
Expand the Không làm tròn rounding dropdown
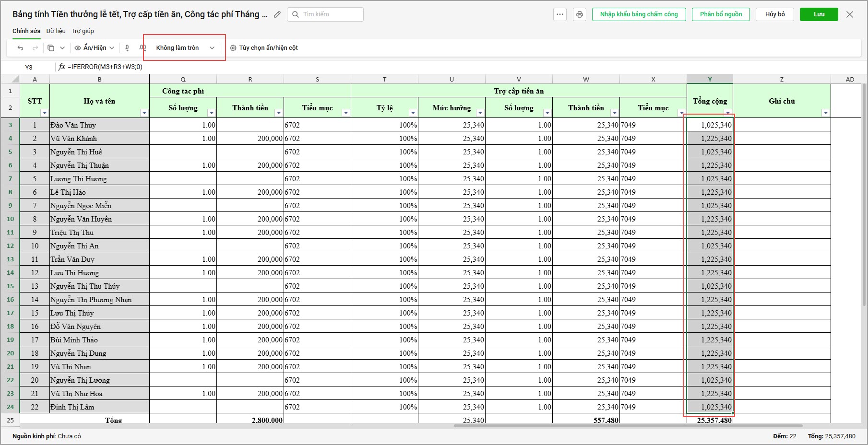click(185, 48)
